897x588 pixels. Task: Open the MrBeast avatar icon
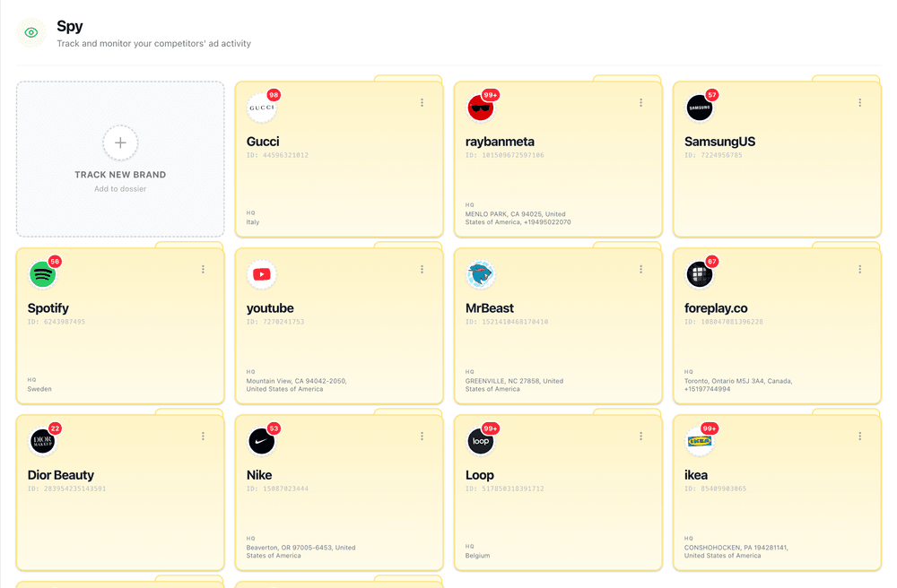click(x=481, y=274)
